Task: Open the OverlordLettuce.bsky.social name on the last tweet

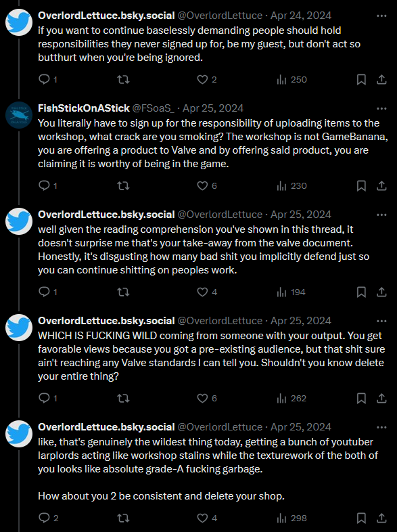Action: [x=106, y=427]
